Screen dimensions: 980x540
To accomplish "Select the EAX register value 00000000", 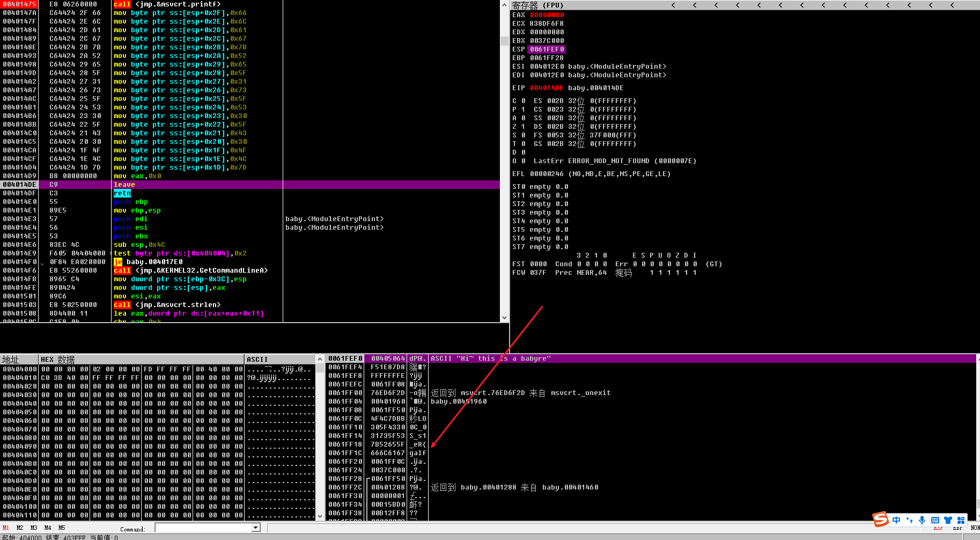I will tap(547, 15).
